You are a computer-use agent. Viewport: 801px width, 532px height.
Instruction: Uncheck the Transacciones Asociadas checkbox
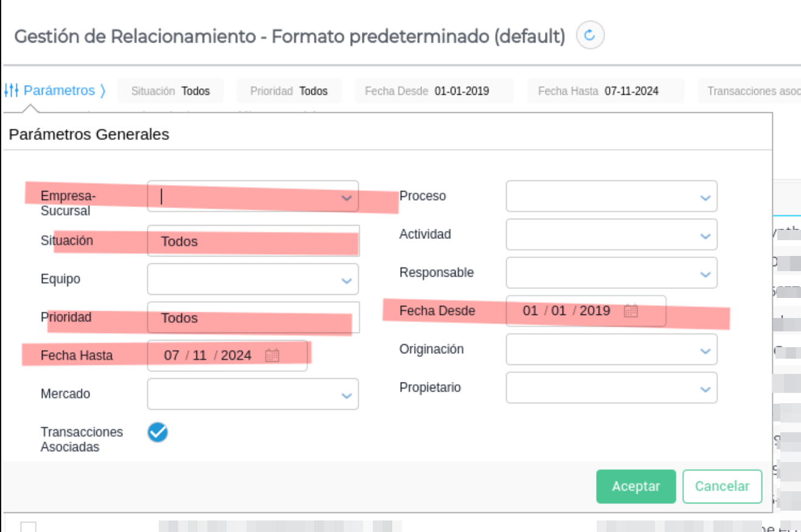point(158,432)
